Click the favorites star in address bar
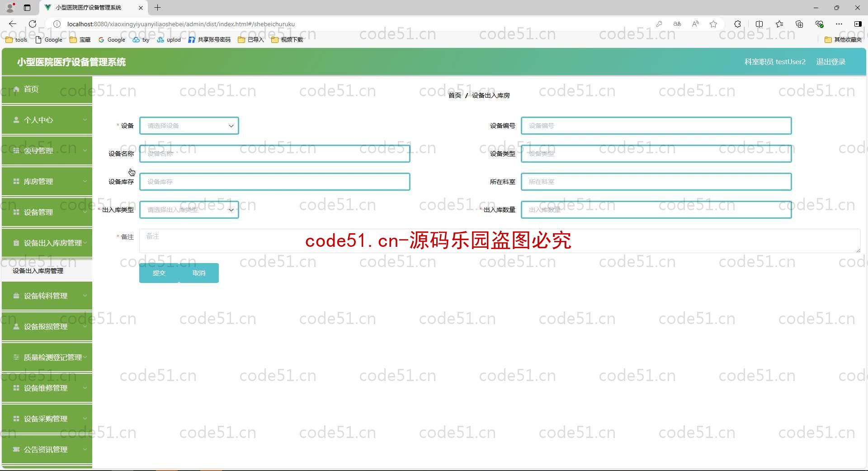Screen dimensions: 868x471 (713, 24)
